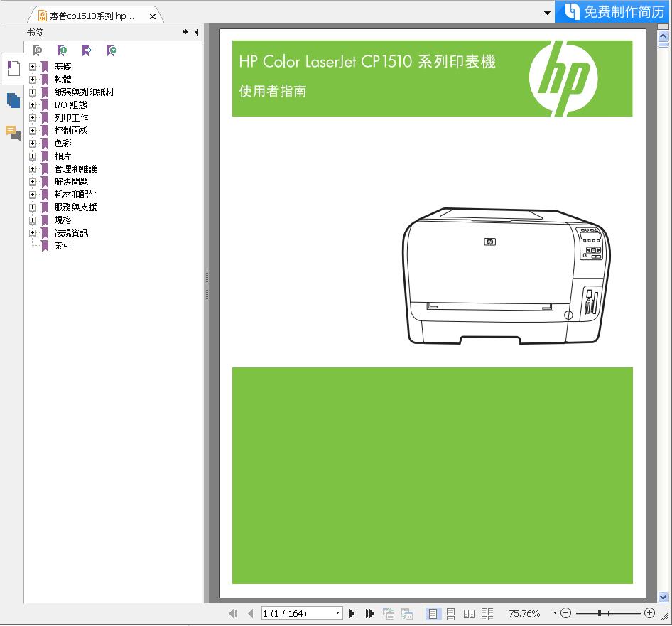Click the HP logo on the cover page
This screenshot has width=672, height=626.
coord(563,78)
